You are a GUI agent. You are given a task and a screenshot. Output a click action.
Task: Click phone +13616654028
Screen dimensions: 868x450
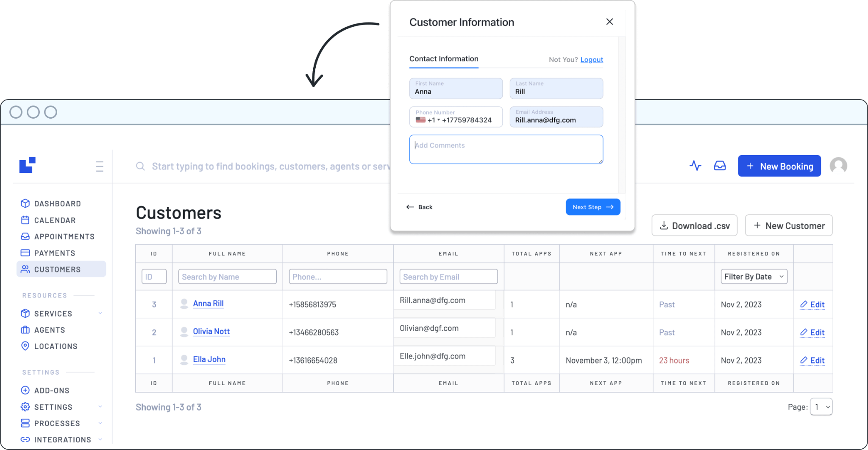(313, 360)
